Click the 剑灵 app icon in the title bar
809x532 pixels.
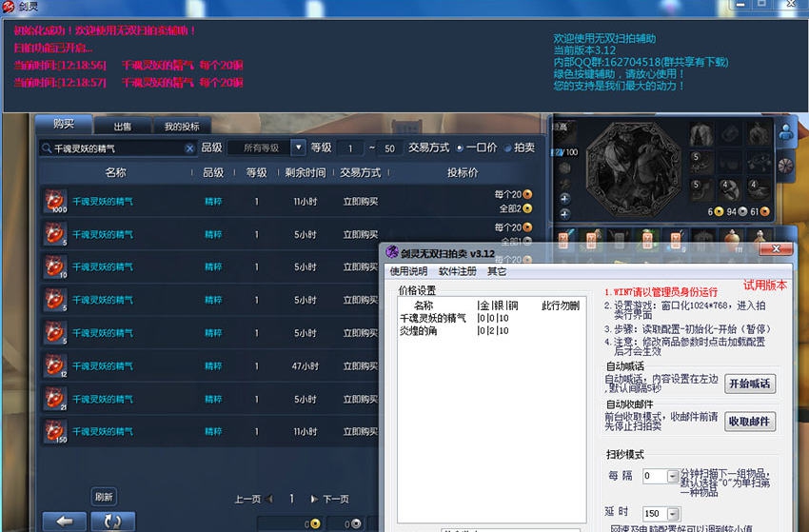click(x=9, y=7)
